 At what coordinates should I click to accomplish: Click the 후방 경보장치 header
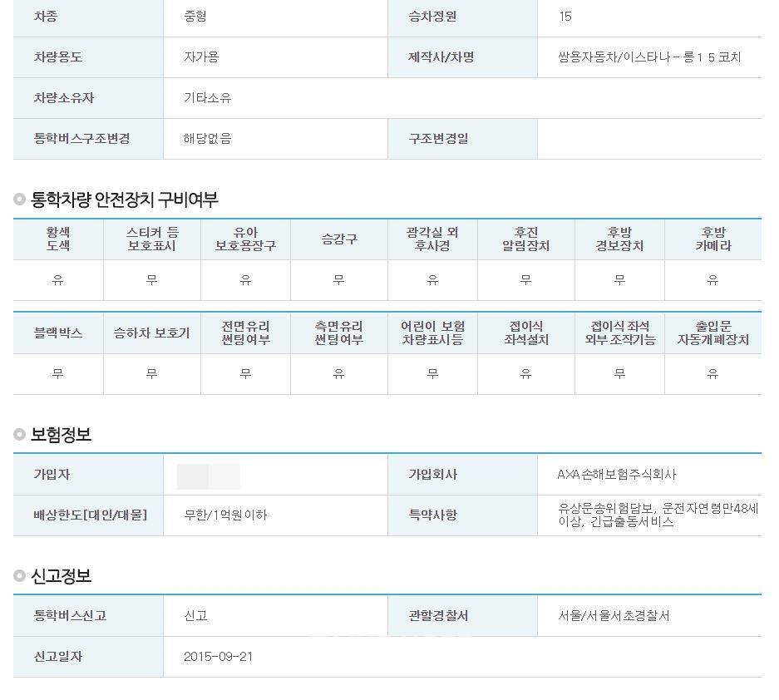click(x=619, y=239)
